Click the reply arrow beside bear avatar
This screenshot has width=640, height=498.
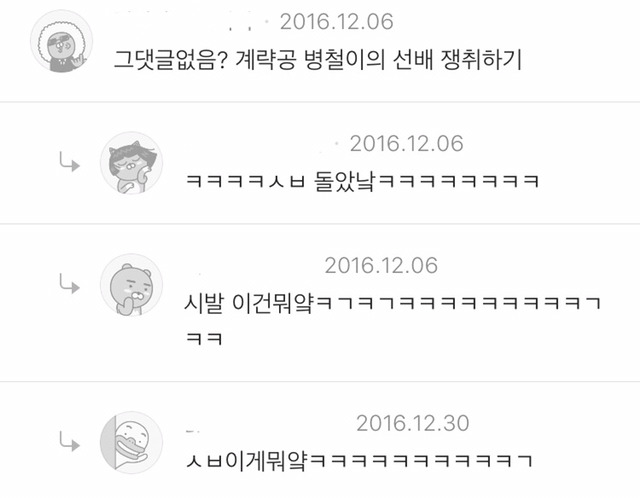tap(69, 283)
